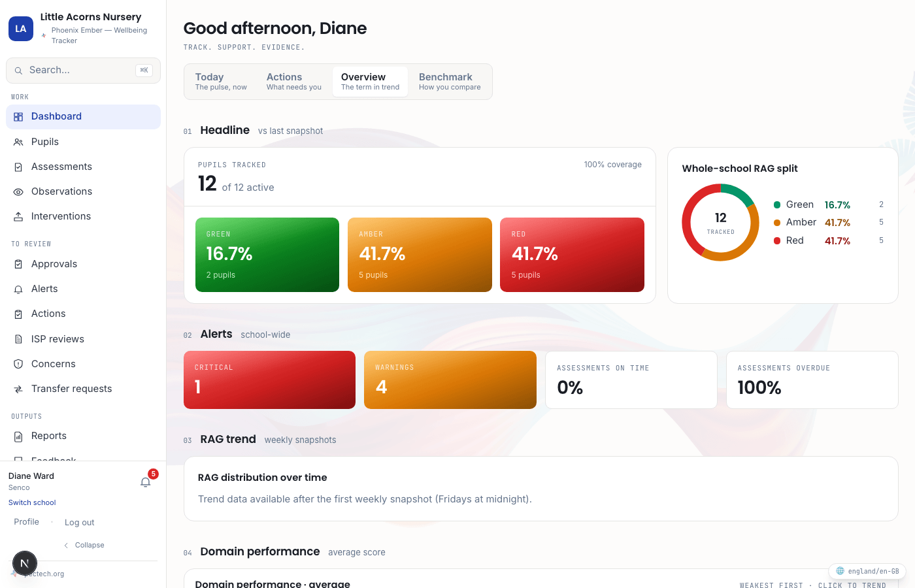Click the Reports file icon

tap(18, 436)
